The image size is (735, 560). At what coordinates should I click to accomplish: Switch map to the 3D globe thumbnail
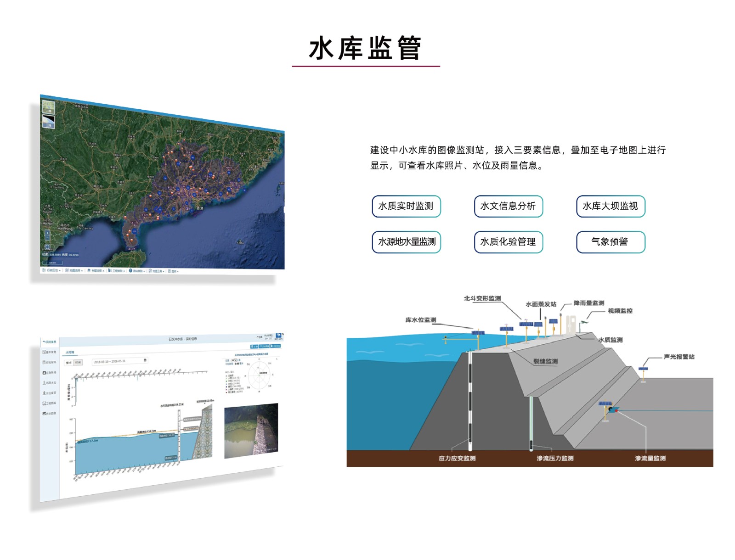[48, 122]
